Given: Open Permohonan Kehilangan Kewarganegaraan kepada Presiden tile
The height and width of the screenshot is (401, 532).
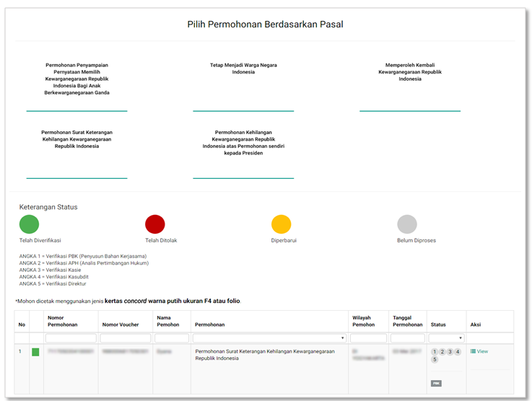Looking at the screenshot, I should click(243, 143).
